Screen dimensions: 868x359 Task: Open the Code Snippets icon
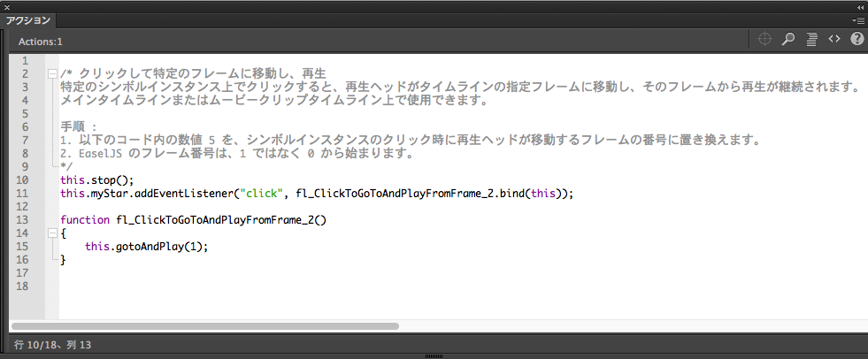pos(834,39)
